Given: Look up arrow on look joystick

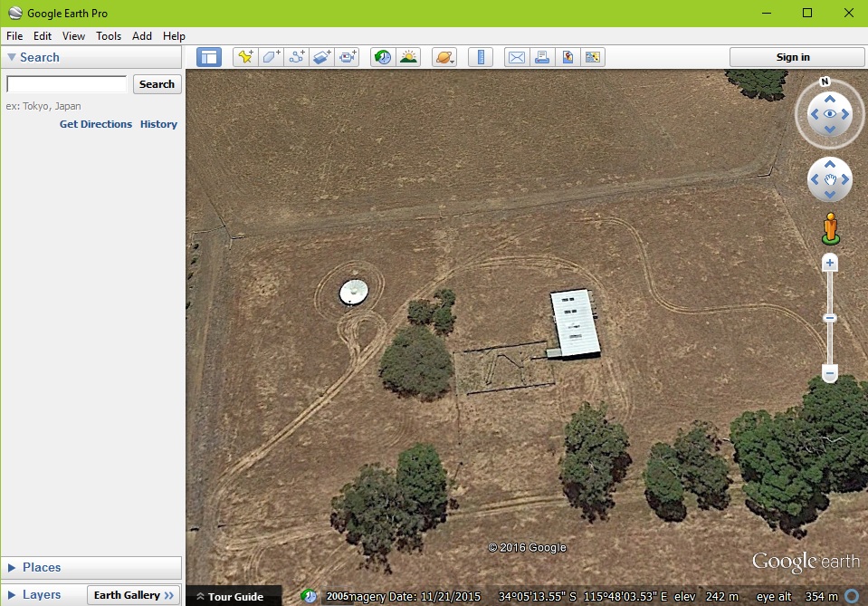Looking at the screenshot, I should coord(830,99).
